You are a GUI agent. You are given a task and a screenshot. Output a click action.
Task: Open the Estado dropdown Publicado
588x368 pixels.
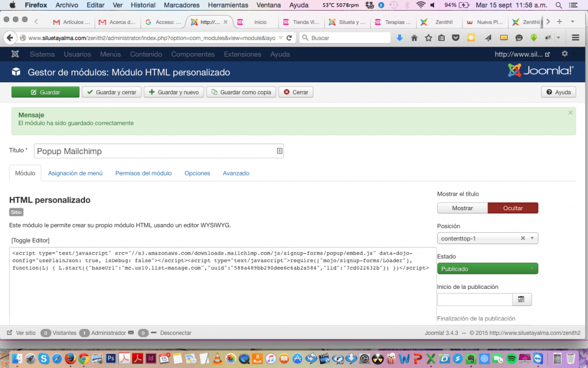(488, 269)
